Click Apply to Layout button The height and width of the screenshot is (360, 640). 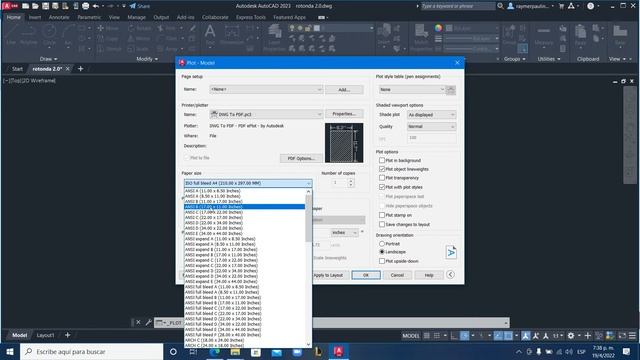[329, 275]
